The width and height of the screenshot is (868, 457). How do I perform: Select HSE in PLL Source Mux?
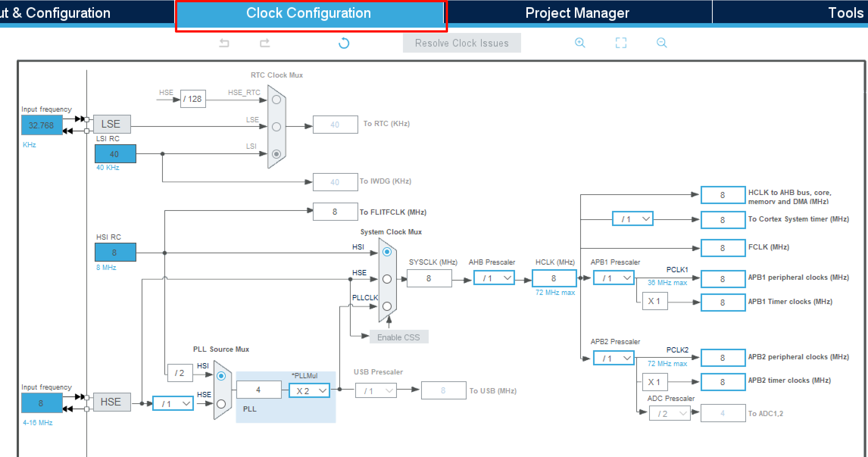(x=221, y=404)
